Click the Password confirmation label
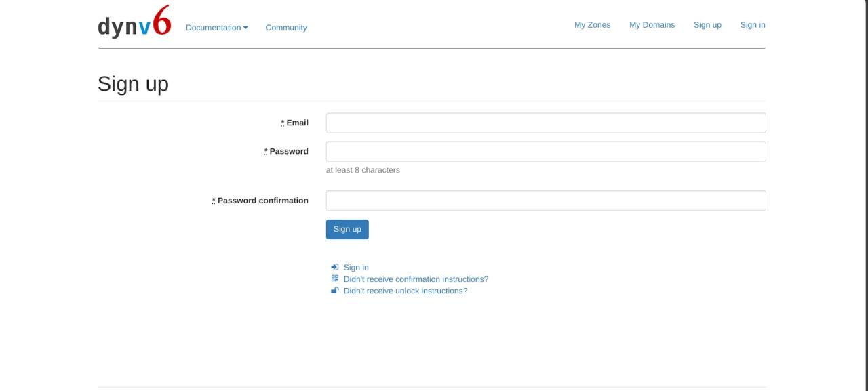The height and width of the screenshot is (391, 868). pyautogui.click(x=260, y=201)
